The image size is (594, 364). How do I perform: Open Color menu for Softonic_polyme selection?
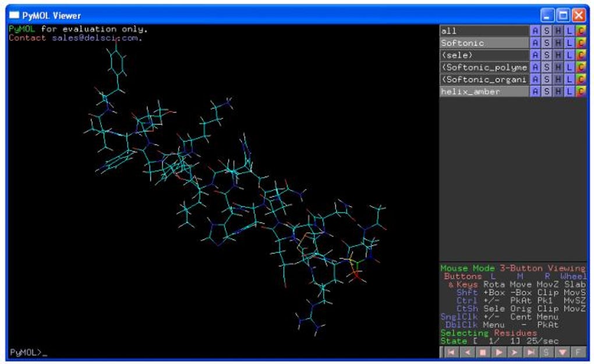coord(581,67)
